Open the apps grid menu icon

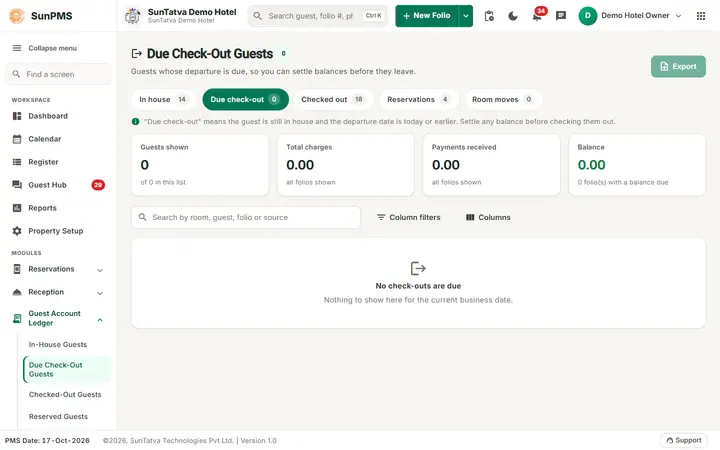pos(701,16)
